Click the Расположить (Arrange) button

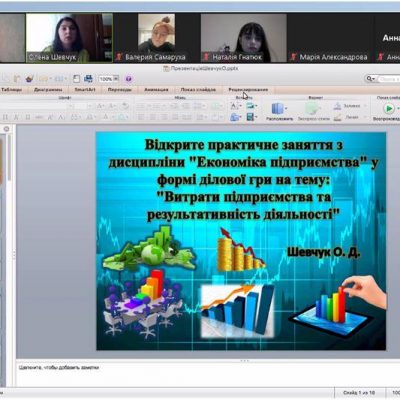point(279,112)
